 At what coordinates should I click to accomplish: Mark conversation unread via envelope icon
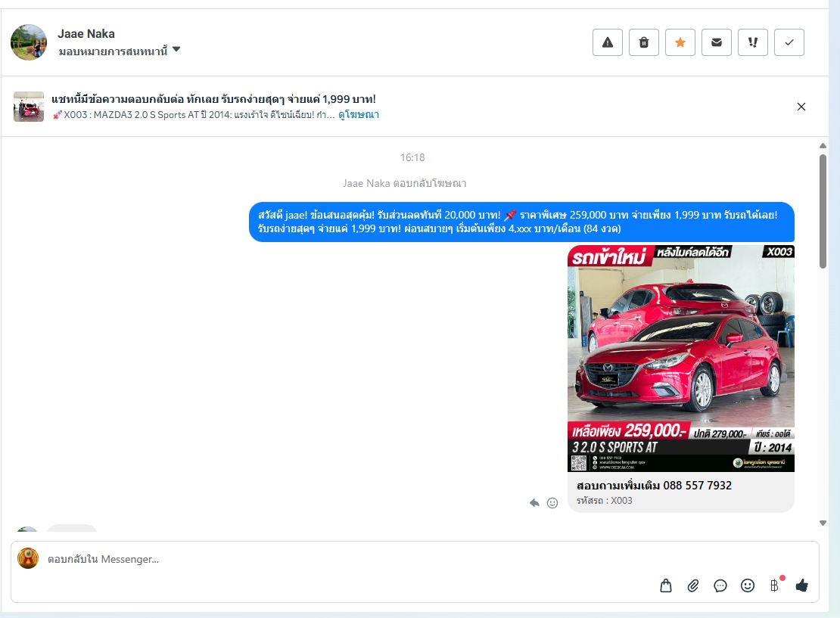pos(716,42)
